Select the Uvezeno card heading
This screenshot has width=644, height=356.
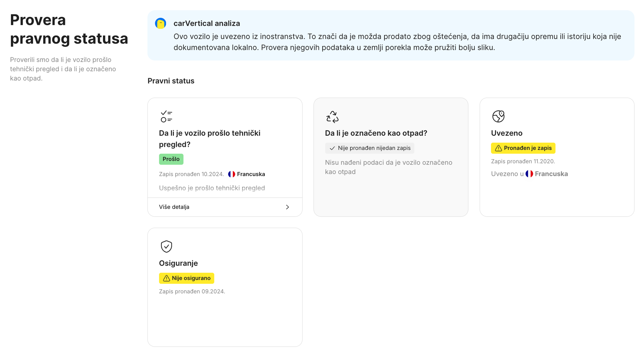tap(506, 133)
